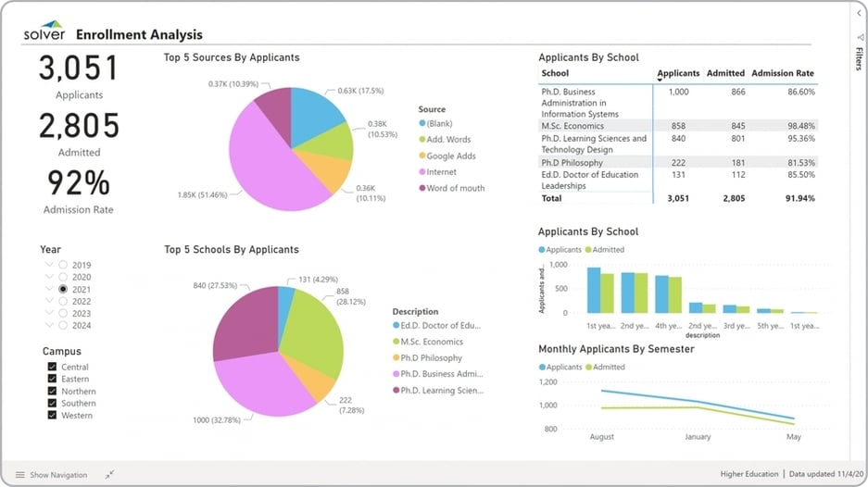Image resolution: width=868 pixels, height=487 pixels.
Task: Select the 2019 year radio button
Action: pyautogui.click(x=63, y=265)
